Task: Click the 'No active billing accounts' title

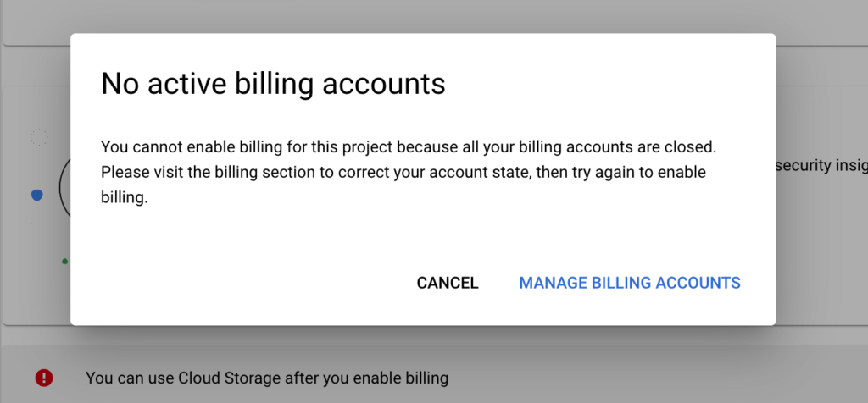Action: click(x=273, y=84)
